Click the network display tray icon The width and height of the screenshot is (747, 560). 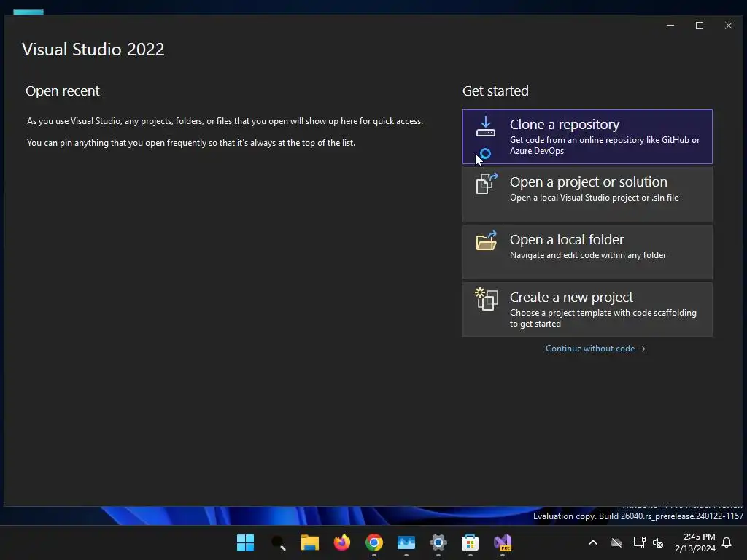639,542
